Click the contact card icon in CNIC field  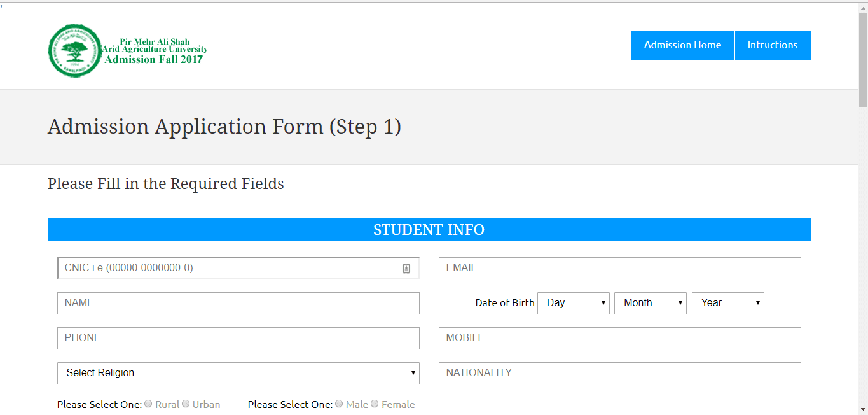click(406, 269)
